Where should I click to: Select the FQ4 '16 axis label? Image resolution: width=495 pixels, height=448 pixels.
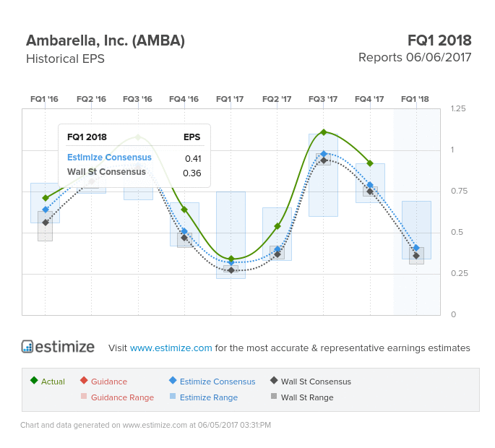(184, 99)
